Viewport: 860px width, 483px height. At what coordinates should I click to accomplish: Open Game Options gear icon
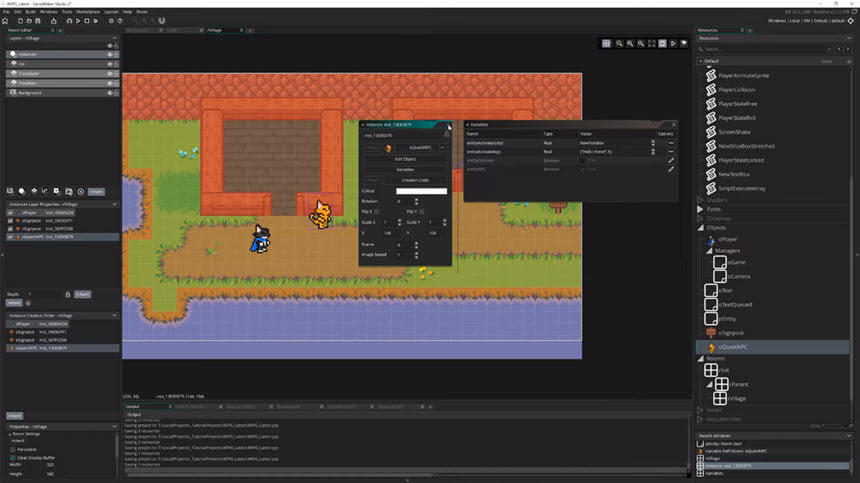click(x=111, y=21)
